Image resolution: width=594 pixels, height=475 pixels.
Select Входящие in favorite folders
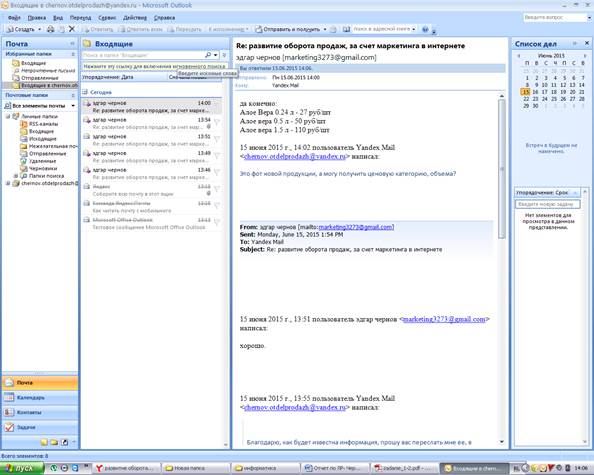(x=33, y=63)
